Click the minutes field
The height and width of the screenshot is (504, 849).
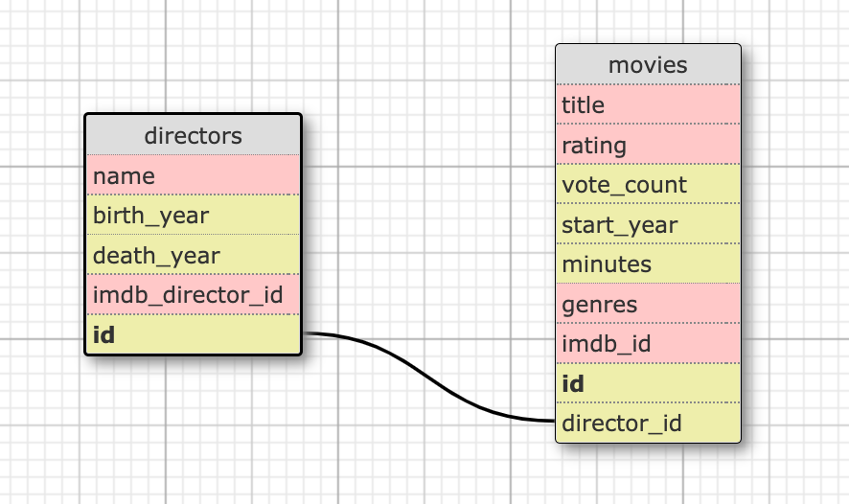(x=648, y=264)
